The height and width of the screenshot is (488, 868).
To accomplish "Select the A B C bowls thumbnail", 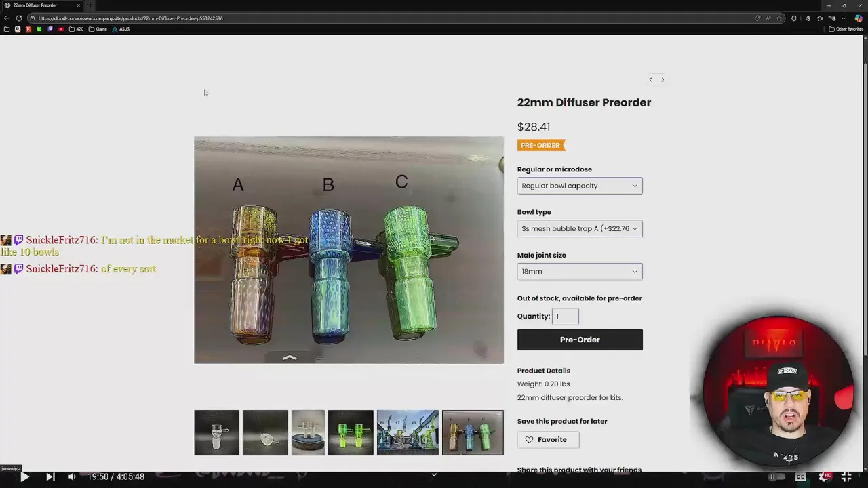I will point(473,432).
